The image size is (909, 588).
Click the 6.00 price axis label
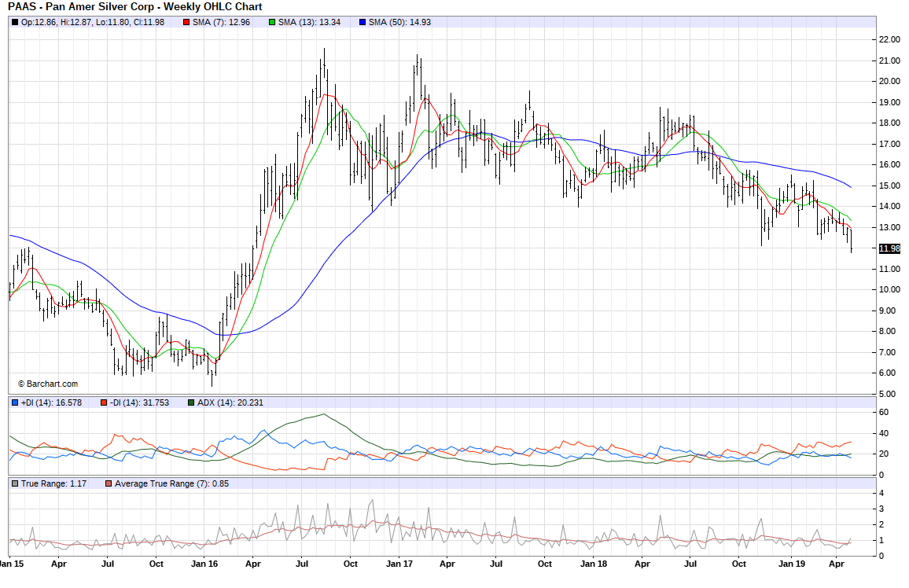tap(887, 373)
